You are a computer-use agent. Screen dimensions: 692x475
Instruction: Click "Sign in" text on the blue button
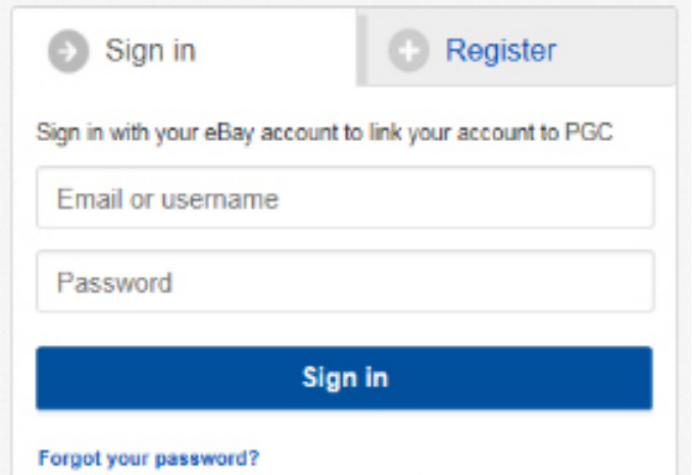tap(345, 378)
